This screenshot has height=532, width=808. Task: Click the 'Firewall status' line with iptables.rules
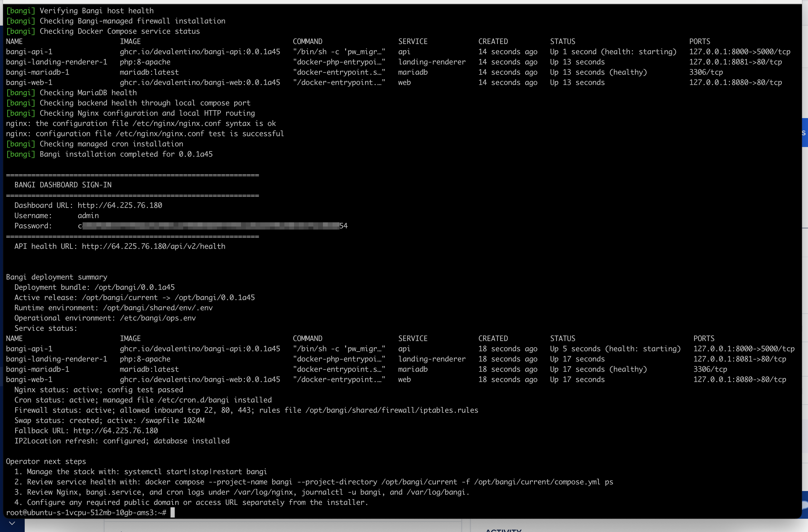point(246,411)
